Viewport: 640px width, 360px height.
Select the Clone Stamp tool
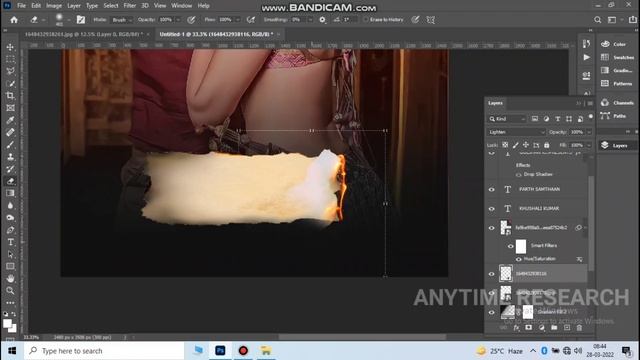10,157
